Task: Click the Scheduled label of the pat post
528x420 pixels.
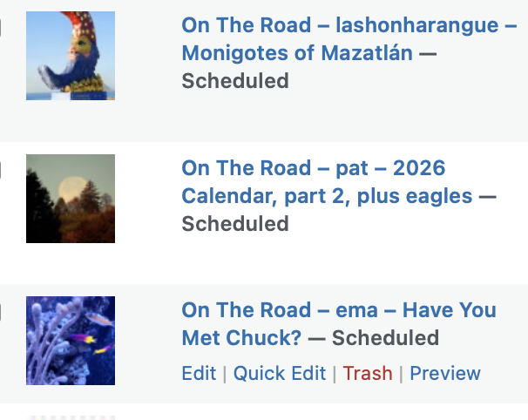Action: (x=234, y=224)
